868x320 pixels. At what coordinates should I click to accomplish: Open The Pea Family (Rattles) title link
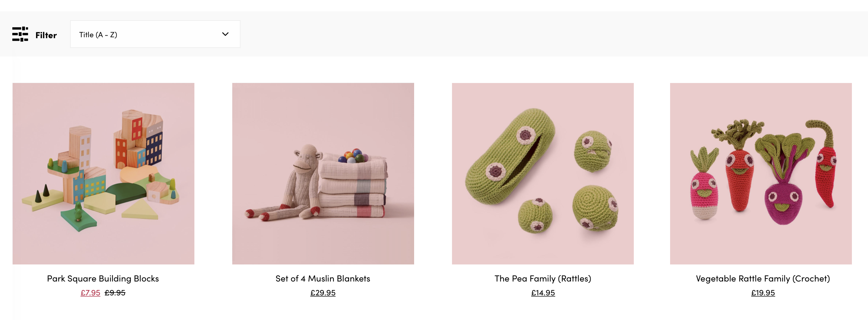543,279
